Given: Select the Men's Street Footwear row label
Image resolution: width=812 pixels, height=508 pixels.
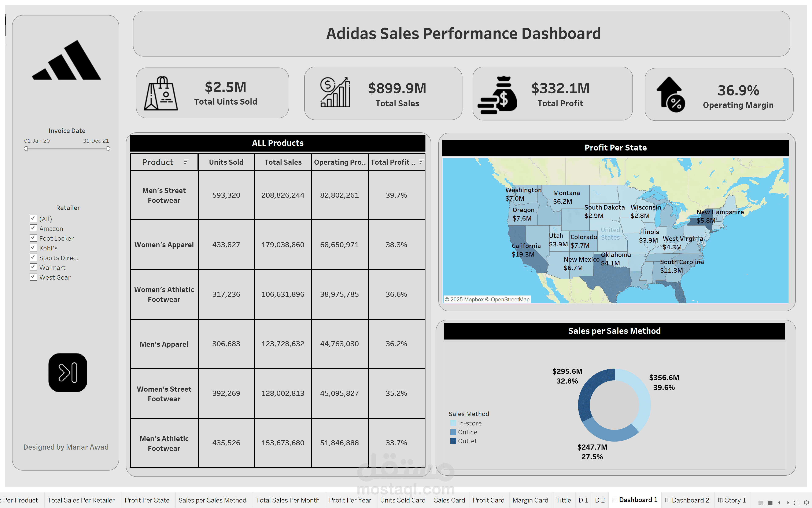Looking at the screenshot, I should click(164, 195).
